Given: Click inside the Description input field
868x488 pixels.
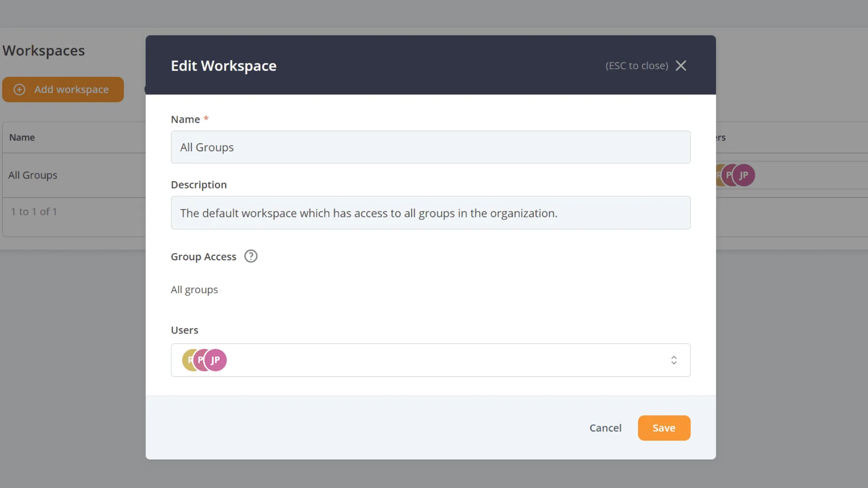Looking at the screenshot, I should pos(430,213).
